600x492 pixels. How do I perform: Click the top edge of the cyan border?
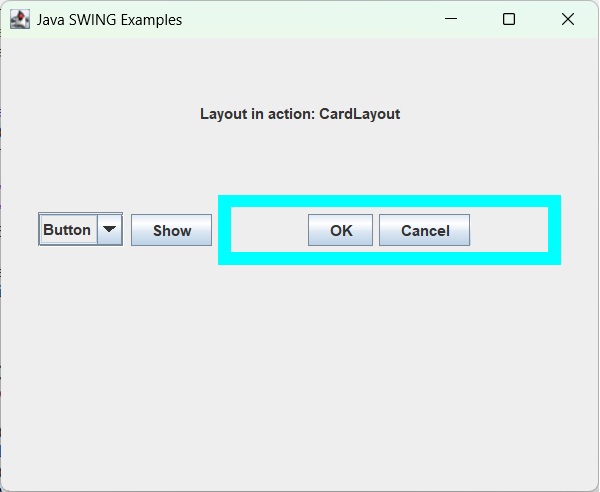[x=389, y=201]
